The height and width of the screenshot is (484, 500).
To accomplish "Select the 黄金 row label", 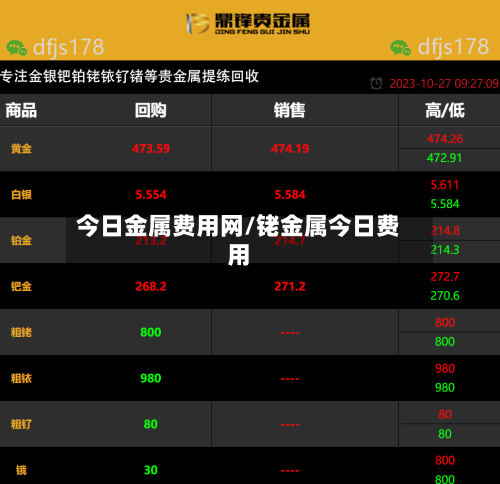I will coord(21,148).
